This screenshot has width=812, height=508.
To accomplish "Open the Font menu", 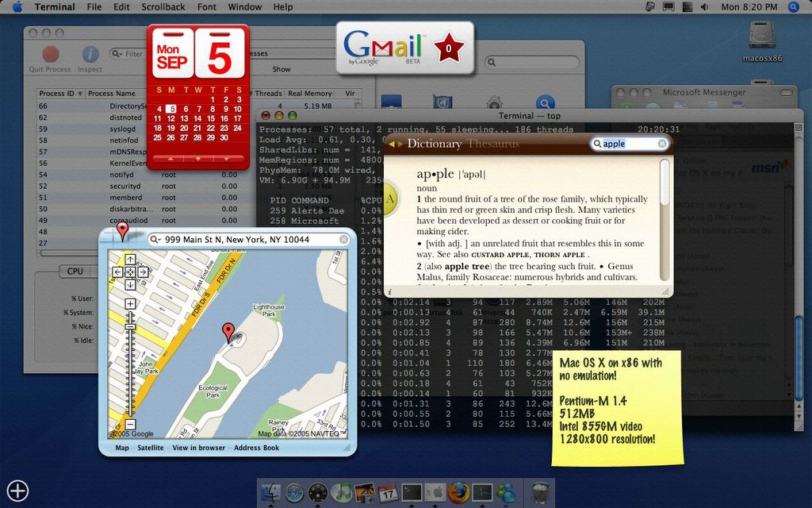I will [207, 6].
